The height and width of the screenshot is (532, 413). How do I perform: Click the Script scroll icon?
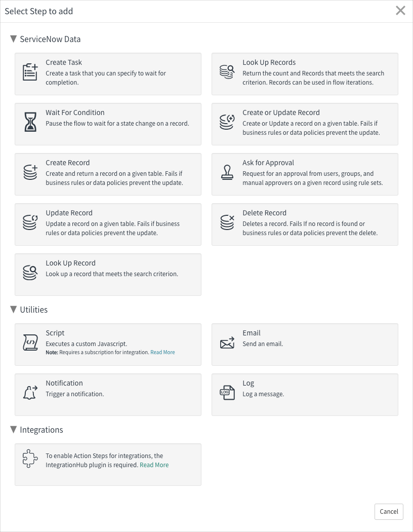30,341
